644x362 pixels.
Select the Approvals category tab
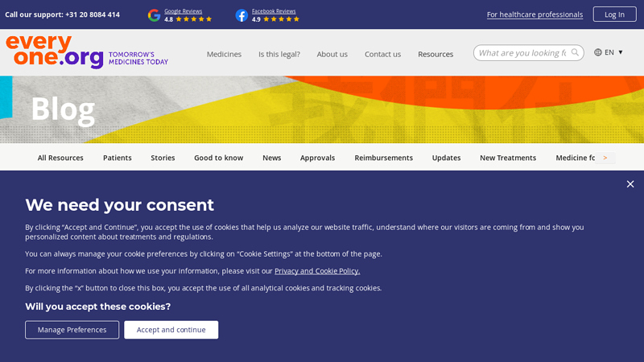coord(317,158)
